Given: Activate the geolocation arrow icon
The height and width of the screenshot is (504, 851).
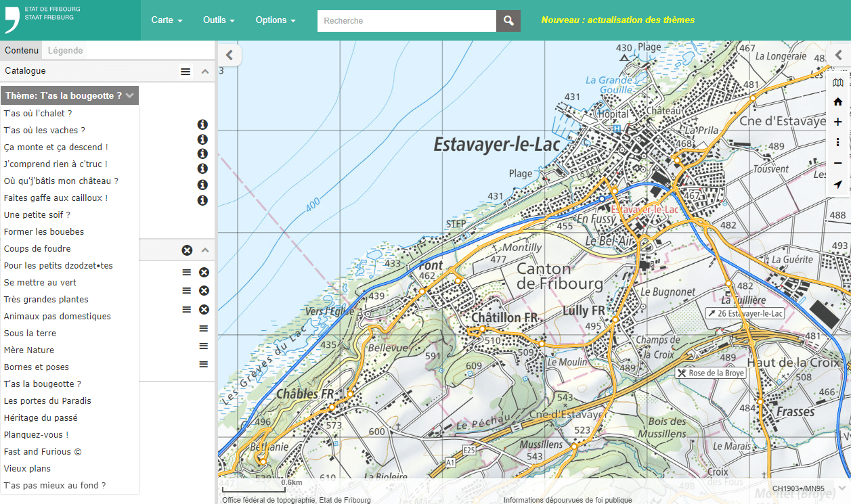Looking at the screenshot, I should click(x=837, y=185).
